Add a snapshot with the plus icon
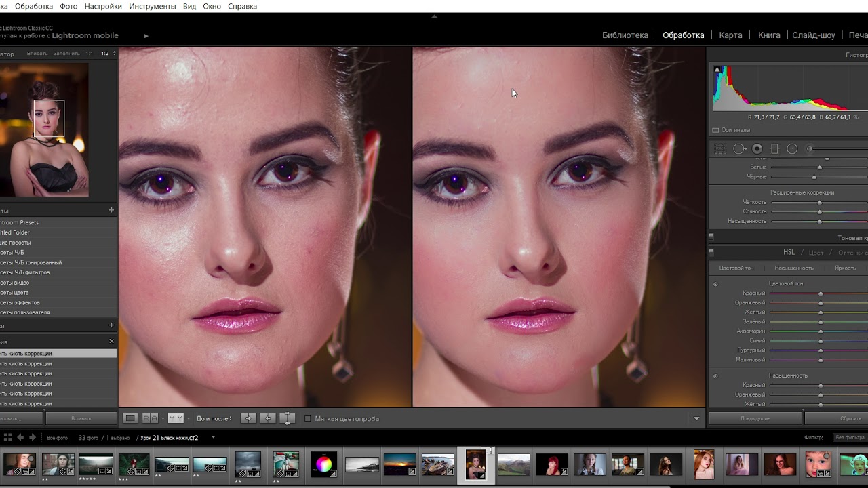Screen dimensions: 868x488 (x=112, y=325)
